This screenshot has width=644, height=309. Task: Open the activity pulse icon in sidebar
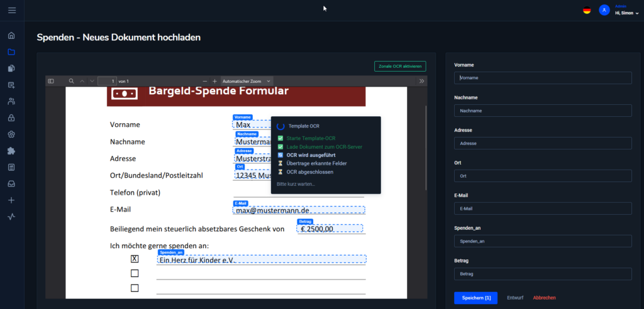11,217
